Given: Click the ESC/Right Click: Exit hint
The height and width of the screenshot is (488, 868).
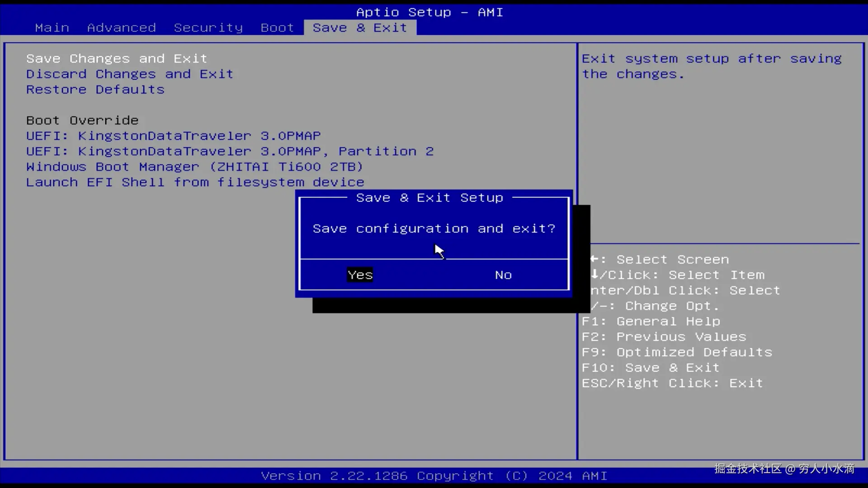Looking at the screenshot, I should click(672, 383).
